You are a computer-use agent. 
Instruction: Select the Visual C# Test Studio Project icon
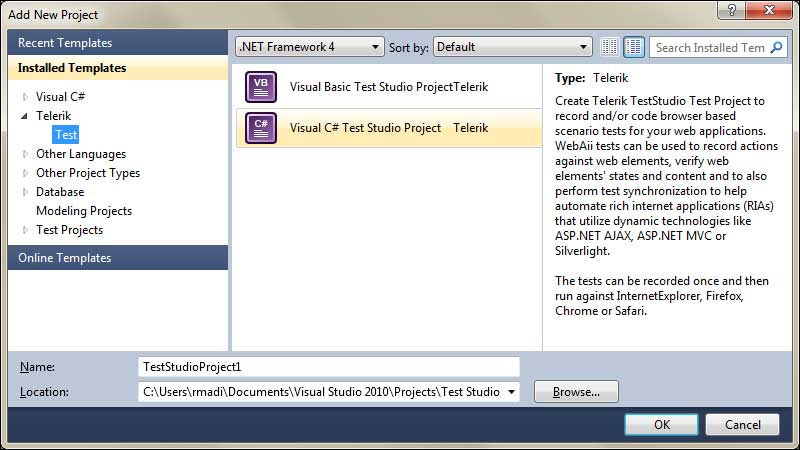click(x=260, y=128)
